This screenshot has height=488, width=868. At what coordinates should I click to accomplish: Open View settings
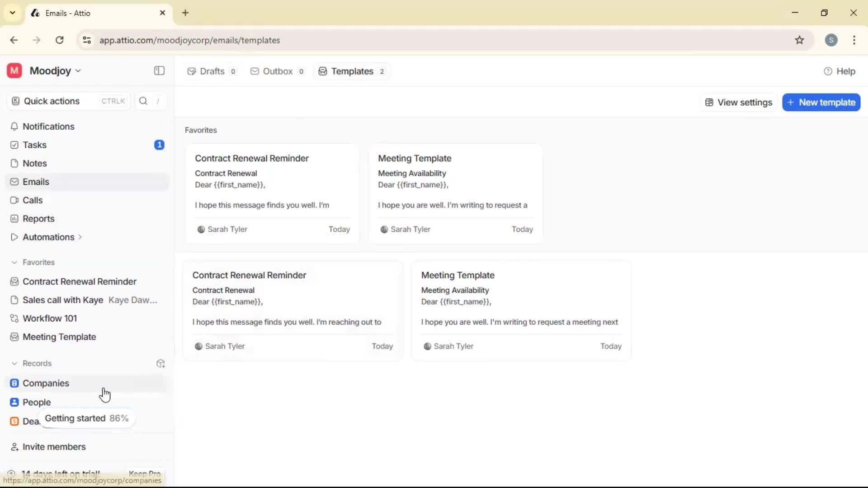tap(738, 102)
